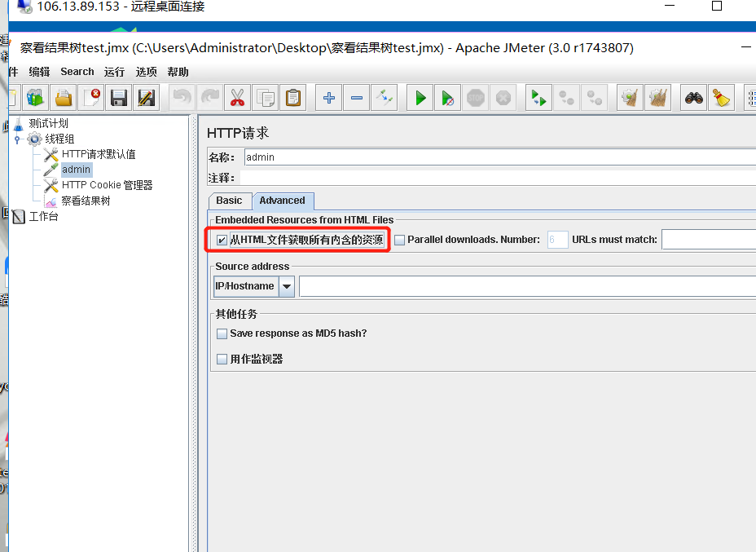
Task: Click the Redo arrow icon
Action: coord(209,98)
